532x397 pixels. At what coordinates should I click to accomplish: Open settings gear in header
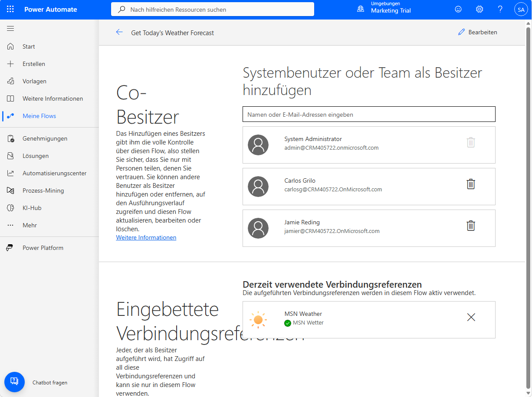click(x=479, y=9)
